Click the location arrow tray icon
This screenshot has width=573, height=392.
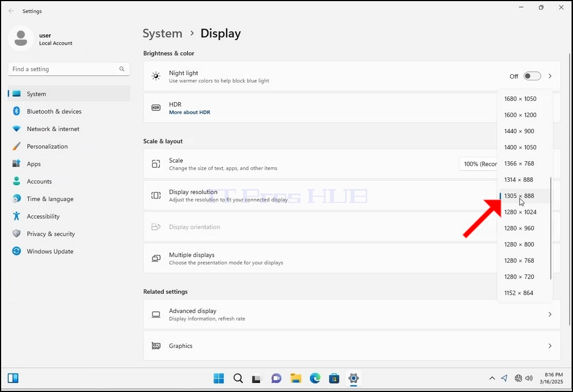504,378
